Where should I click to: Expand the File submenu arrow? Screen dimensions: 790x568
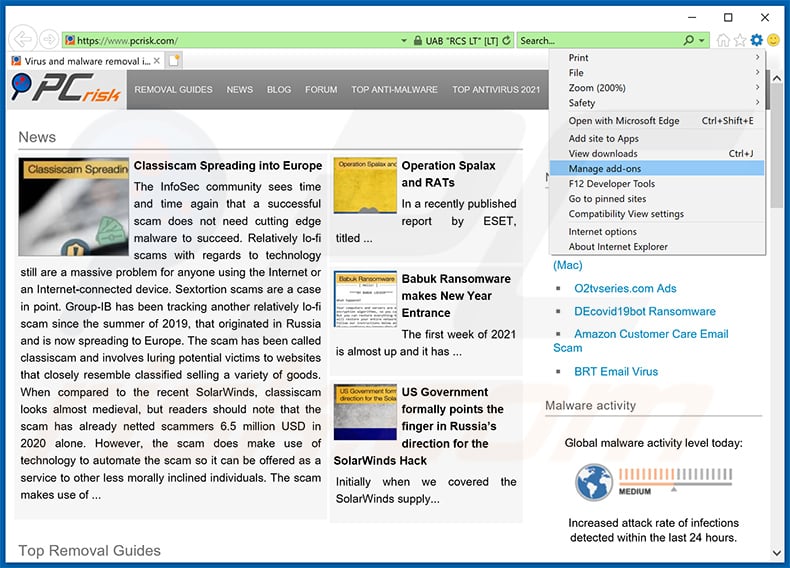pos(757,73)
